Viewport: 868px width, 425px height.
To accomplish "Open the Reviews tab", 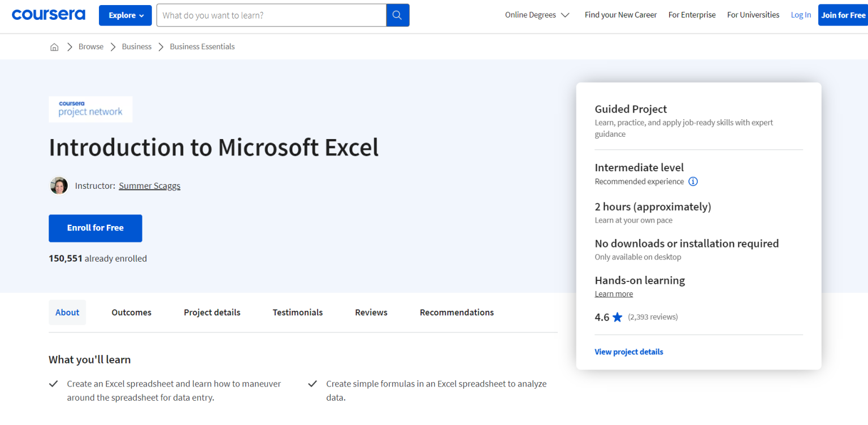I will click(x=371, y=312).
